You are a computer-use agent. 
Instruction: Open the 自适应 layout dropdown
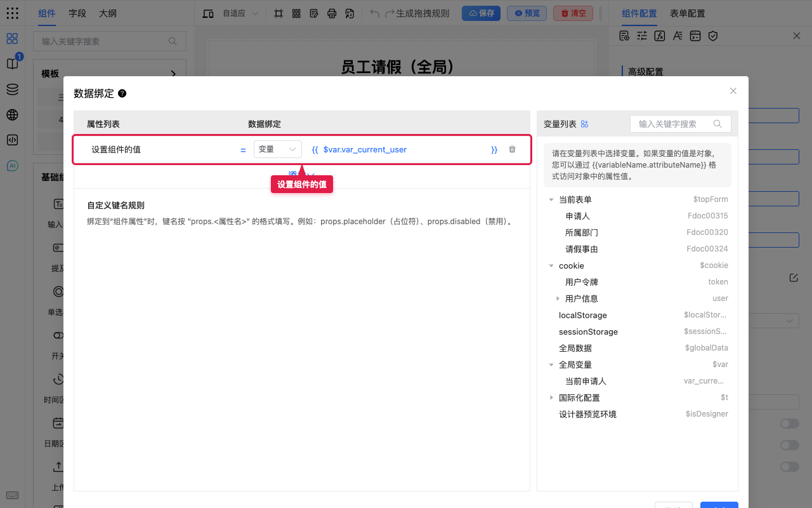click(240, 13)
